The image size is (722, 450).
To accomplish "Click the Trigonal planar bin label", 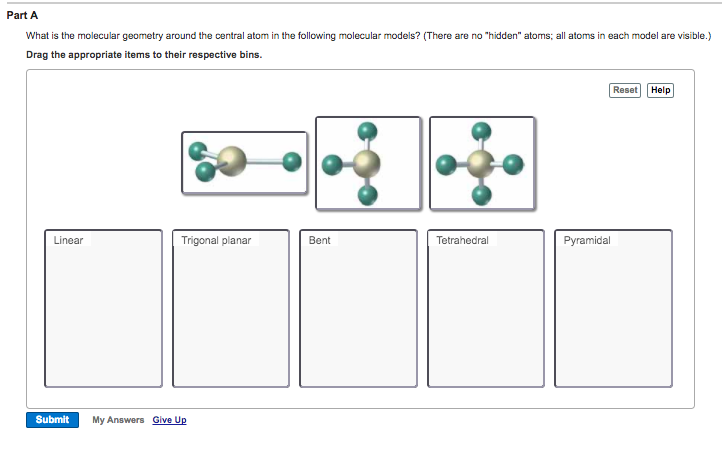I will click(x=216, y=241).
